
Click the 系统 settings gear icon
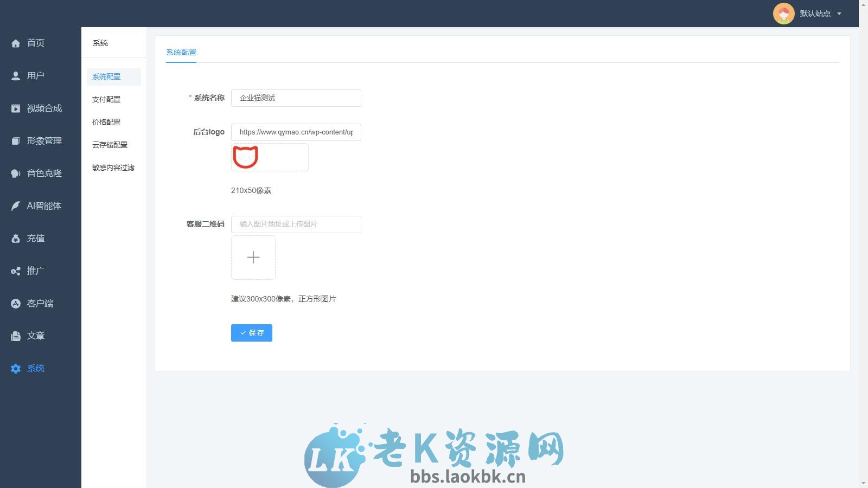pos(16,369)
